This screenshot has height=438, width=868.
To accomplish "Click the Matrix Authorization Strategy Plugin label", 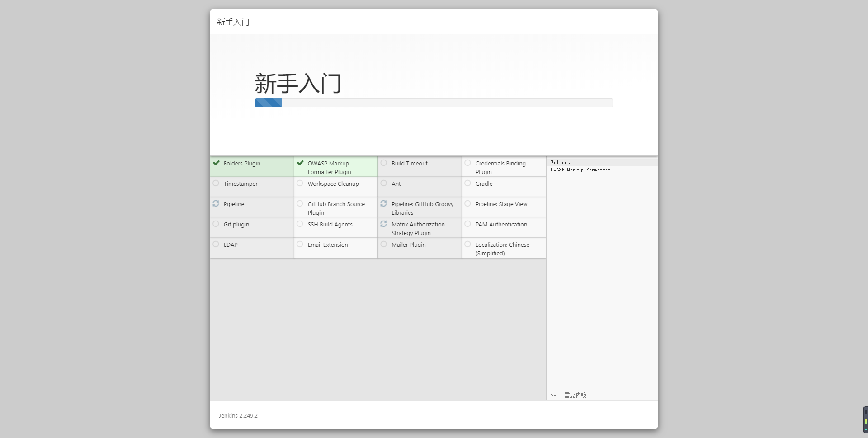I will (x=418, y=229).
